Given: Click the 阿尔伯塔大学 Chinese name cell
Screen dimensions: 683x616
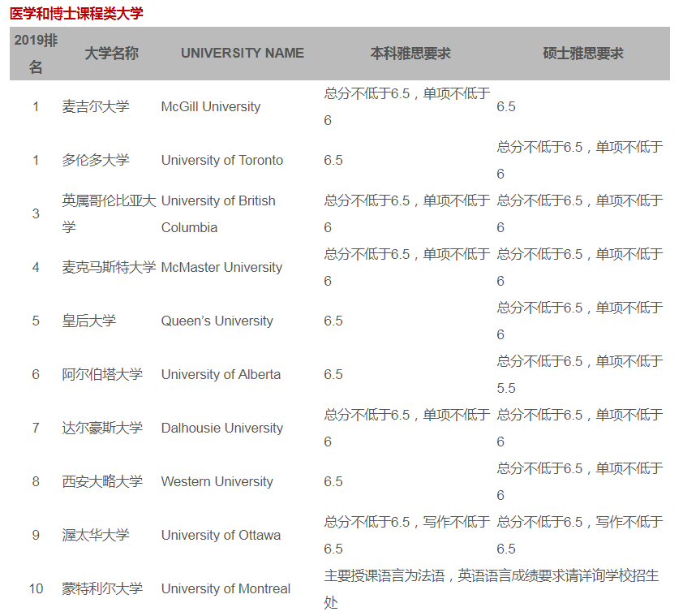Looking at the screenshot, I should [102, 375].
